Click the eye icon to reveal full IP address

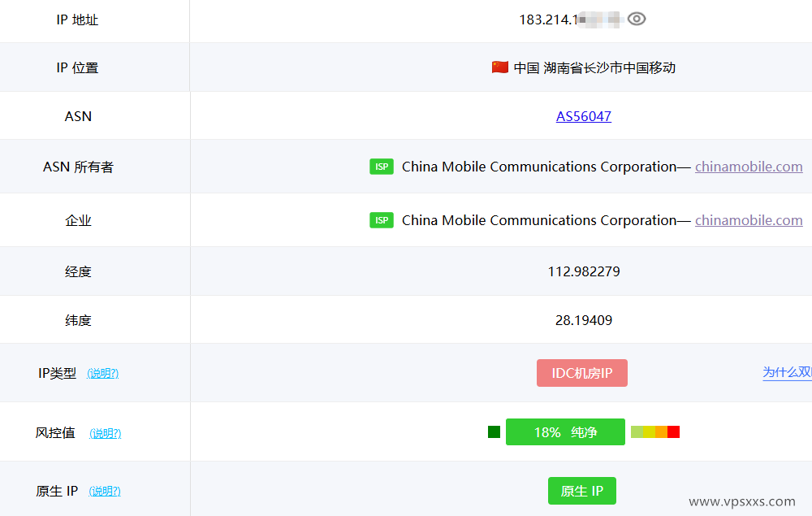pos(637,18)
